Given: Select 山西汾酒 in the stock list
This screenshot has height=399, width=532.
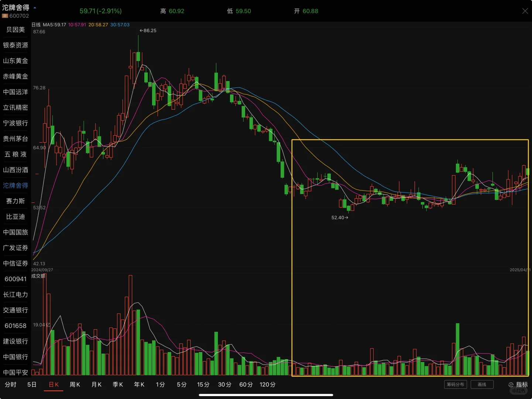Looking at the screenshot, I should tap(16, 170).
